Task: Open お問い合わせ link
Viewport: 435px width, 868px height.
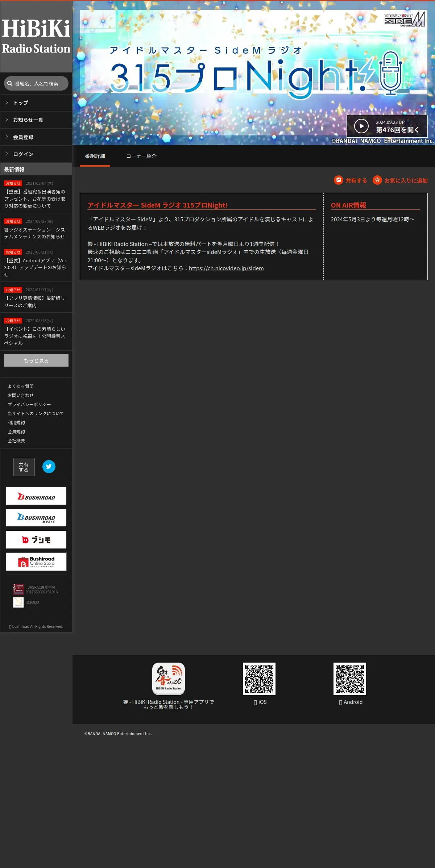Action: tap(21, 396)
